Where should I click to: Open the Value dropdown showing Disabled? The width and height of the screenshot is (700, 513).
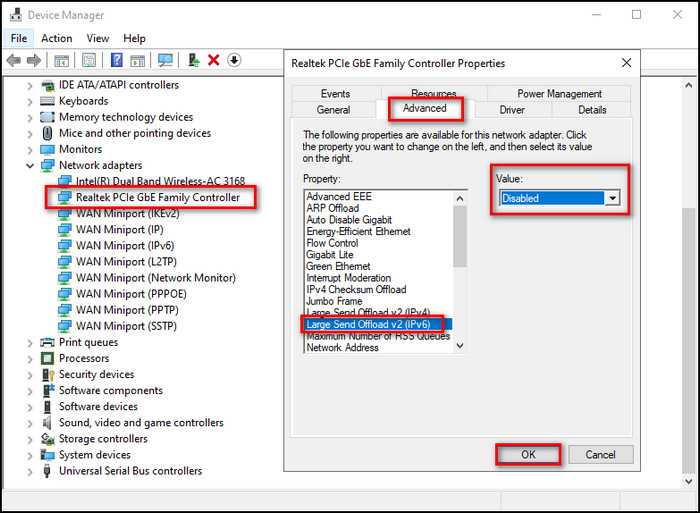tap(612, 198)
